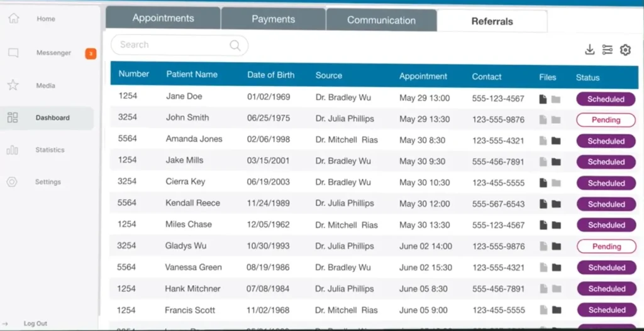Open Home in the sidebar
Screen dimensions: 644x331
(x=46, y=19)
